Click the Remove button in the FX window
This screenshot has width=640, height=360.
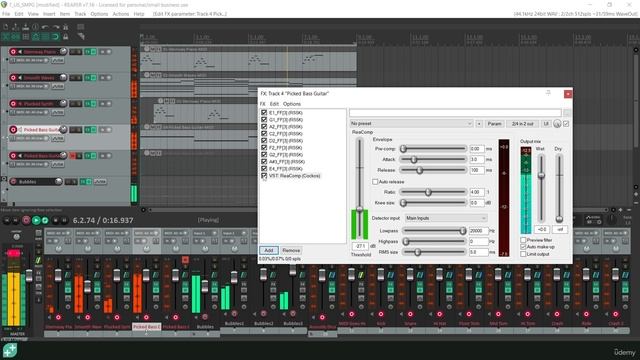click(x=291, y=250)
